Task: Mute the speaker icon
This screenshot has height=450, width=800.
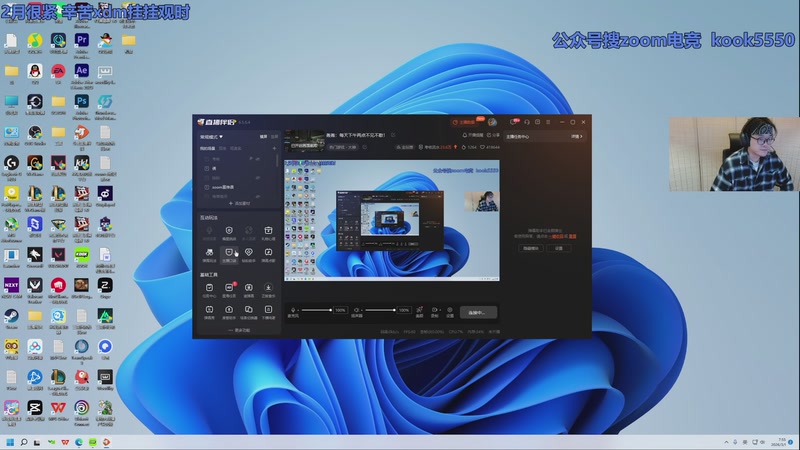Action: tap(357, 311)
